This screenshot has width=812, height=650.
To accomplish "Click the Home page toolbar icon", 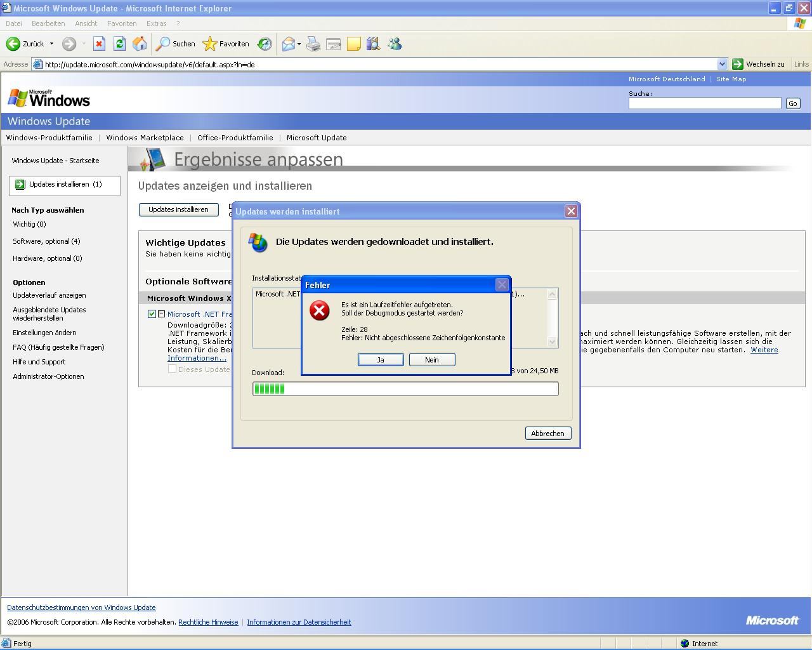I will click(x=140, y=44).
